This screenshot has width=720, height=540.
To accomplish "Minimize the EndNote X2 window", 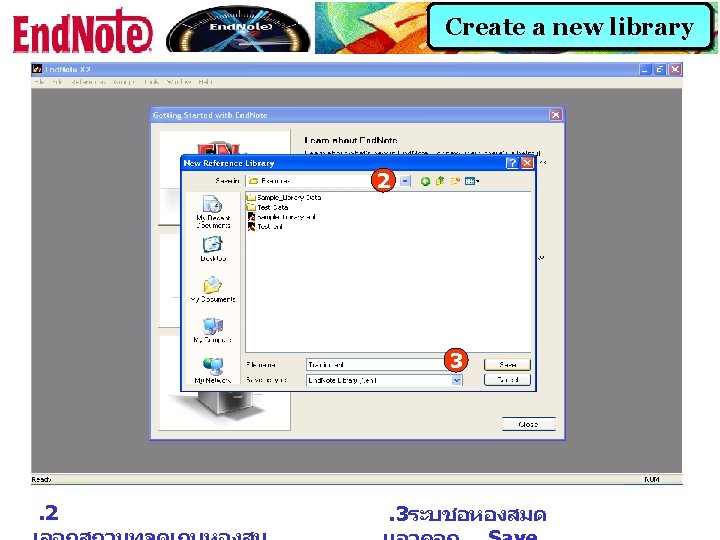I will click(x=645, y=69).
